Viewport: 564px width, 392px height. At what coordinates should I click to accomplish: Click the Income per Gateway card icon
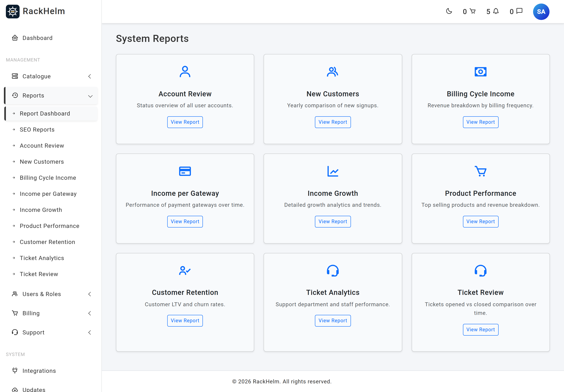185,171
